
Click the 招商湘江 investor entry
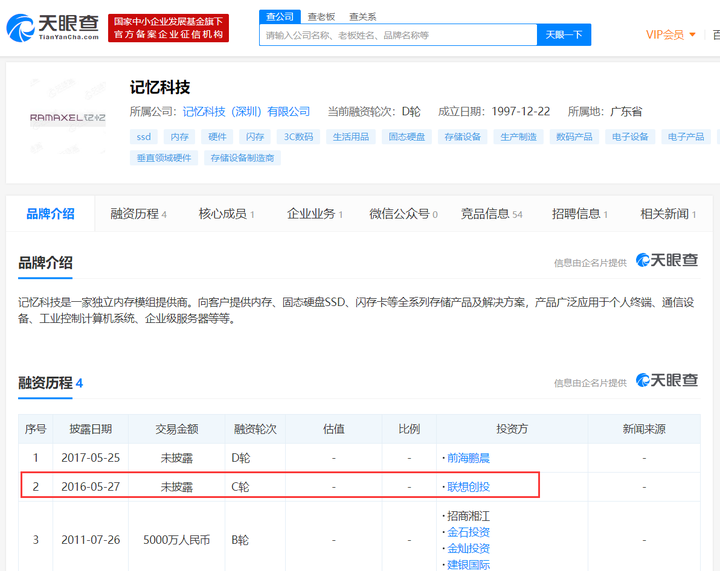pyautogui.click(x=468, y=516)
